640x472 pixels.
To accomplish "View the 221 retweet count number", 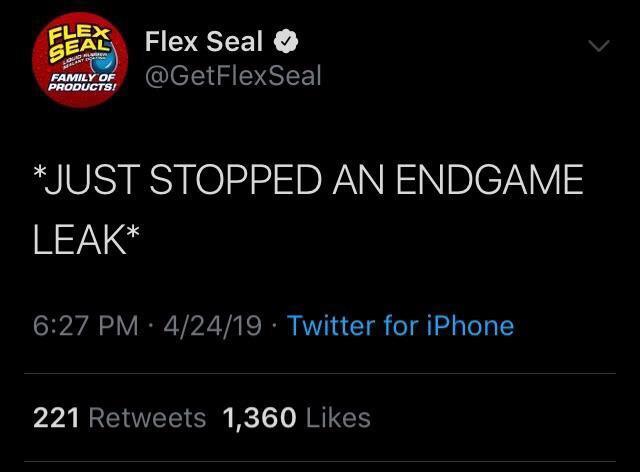I will coord(56,417).
